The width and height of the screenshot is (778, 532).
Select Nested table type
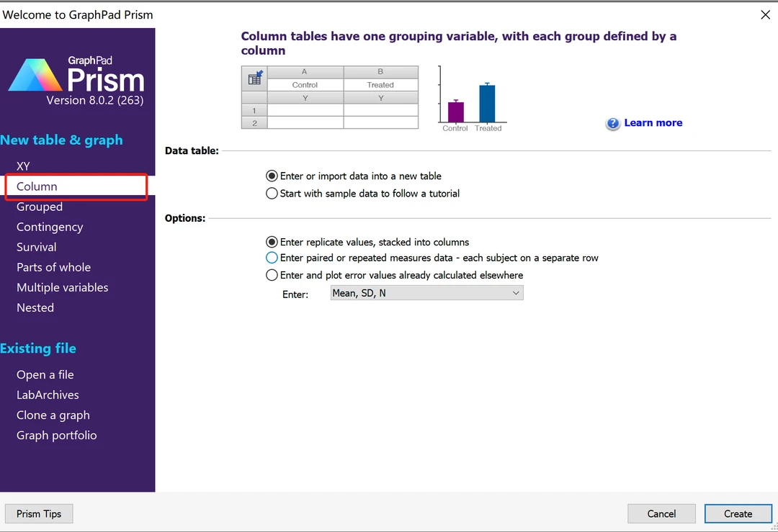point(35,308)
